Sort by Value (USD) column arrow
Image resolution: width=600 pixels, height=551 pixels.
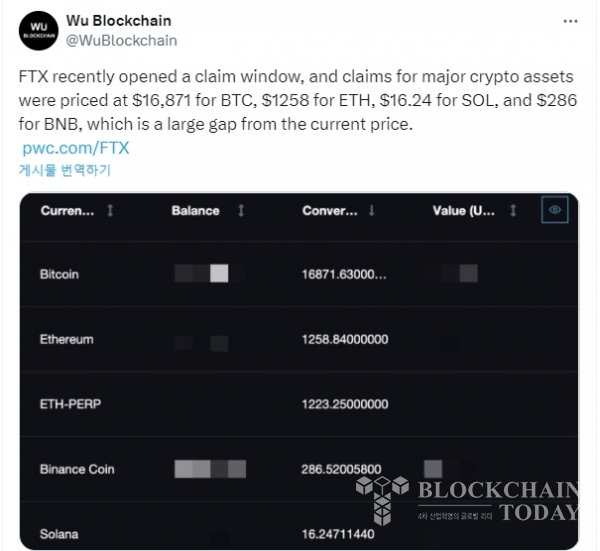[514, 210]
